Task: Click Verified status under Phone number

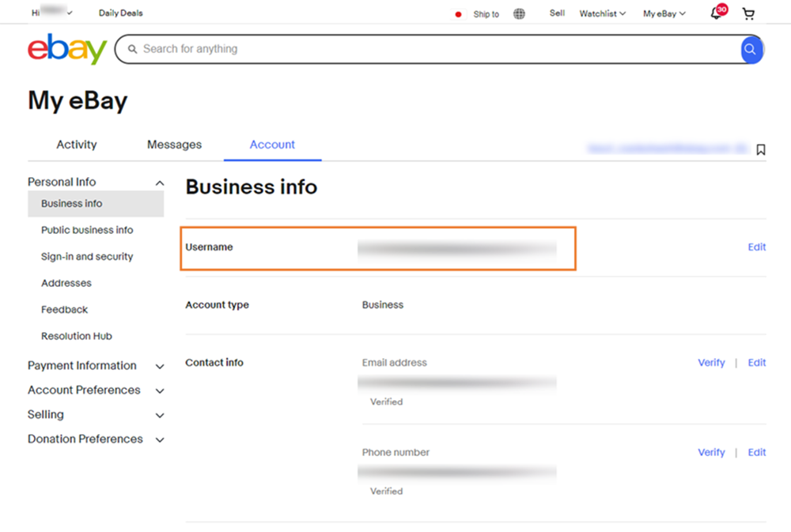Action: 387,491
